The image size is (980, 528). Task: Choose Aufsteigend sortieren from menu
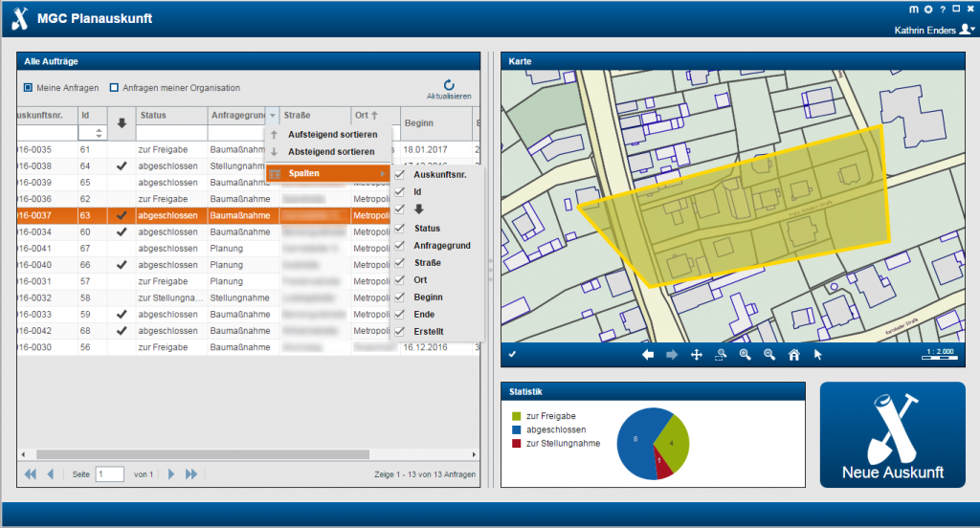coord(332,135)
